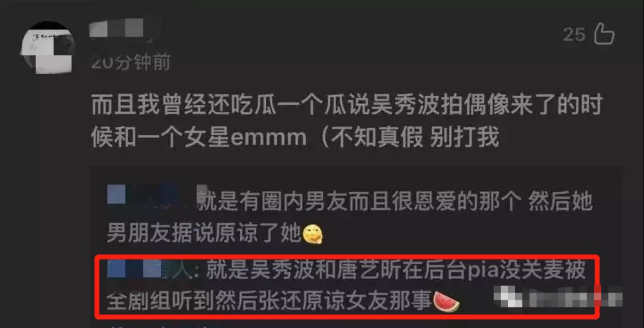Click the like count 25
This screenshot has height=328, width=644.
(x=574, y=35)
